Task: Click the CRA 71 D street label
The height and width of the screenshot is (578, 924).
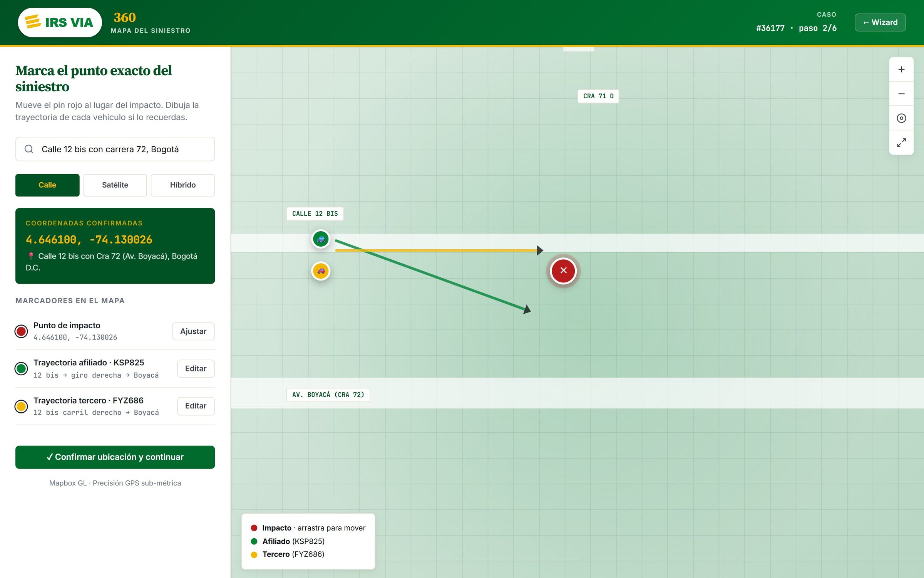Action: click(x=598, y=96)
